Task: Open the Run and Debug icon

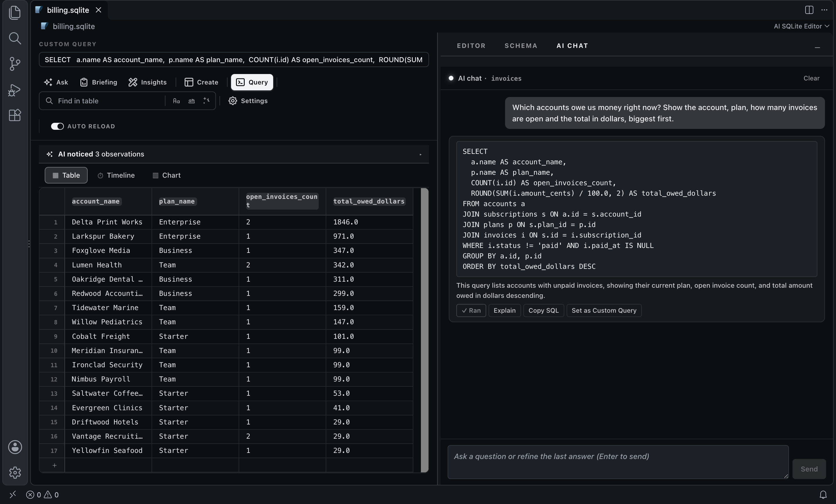Action: (15, 90)
